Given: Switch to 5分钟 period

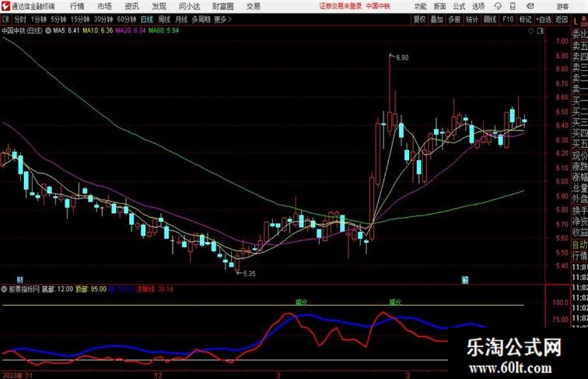Looking at the screenshot, I should 58,19.
